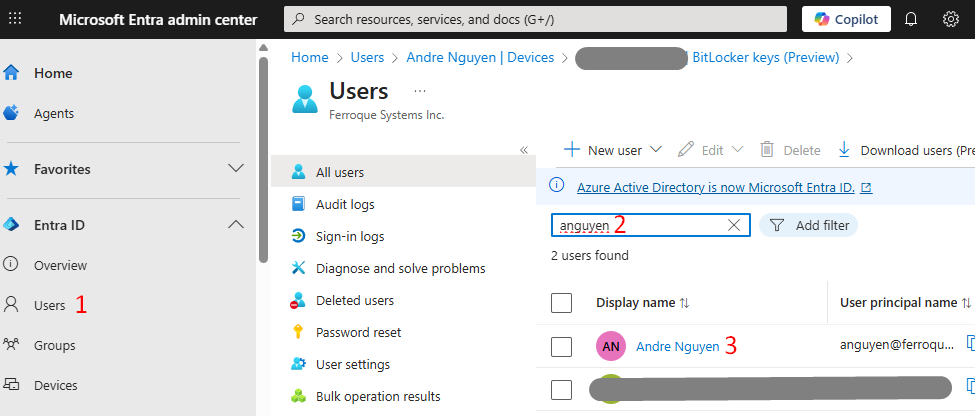
Task: Open the app launcher grid icon
Action: [15, 19]
